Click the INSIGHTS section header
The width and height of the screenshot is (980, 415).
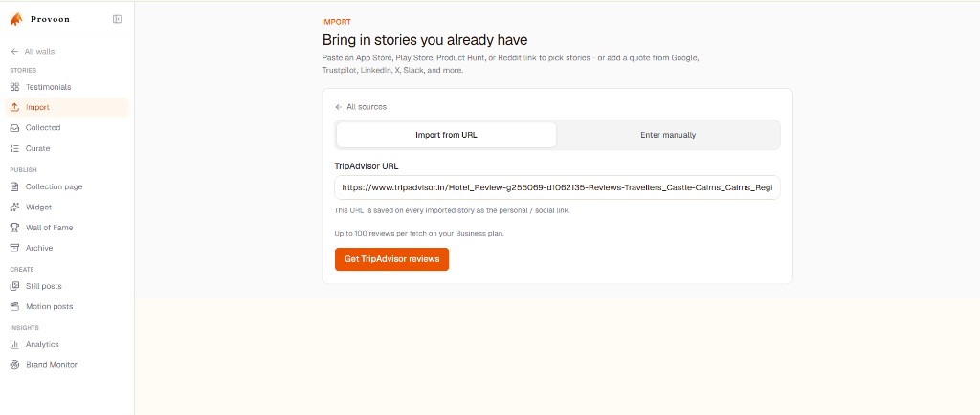point(24,328)
